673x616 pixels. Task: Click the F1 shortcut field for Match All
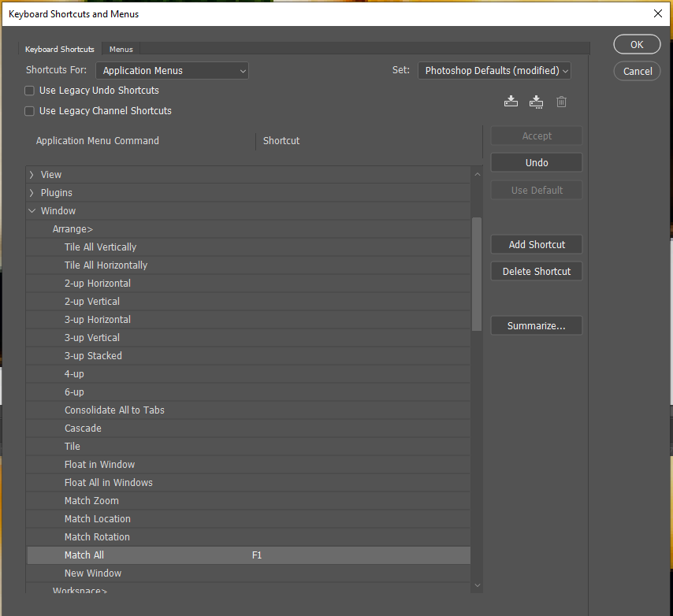(257, 555)
